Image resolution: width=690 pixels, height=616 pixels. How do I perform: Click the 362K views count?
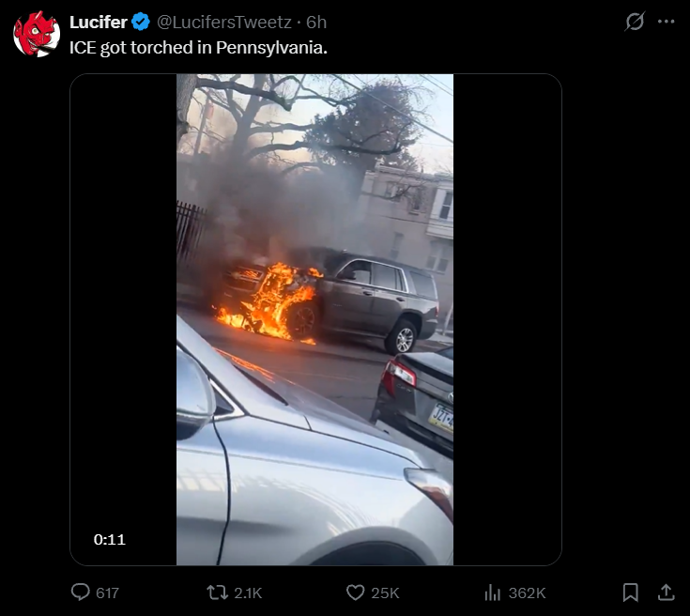click(528, 593)
